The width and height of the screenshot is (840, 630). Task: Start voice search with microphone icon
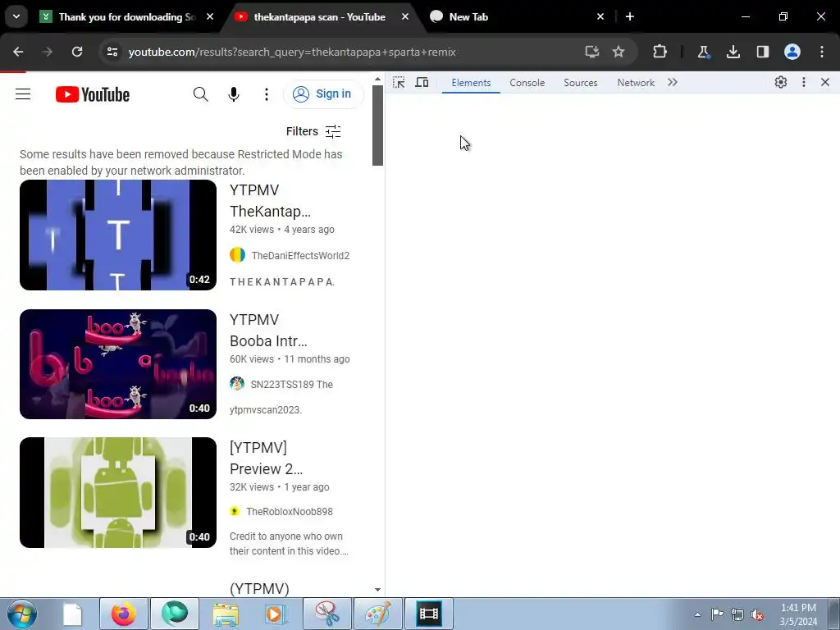tap(234, 94)
